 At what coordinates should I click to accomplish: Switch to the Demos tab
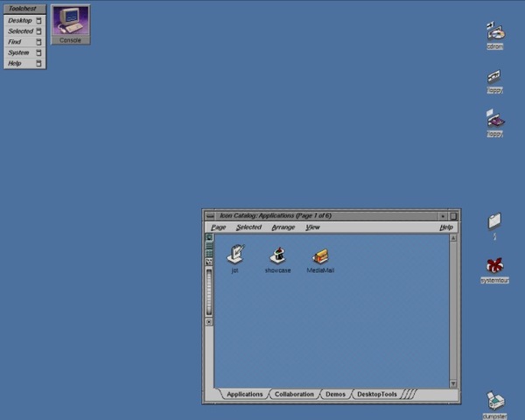[335, 395]
